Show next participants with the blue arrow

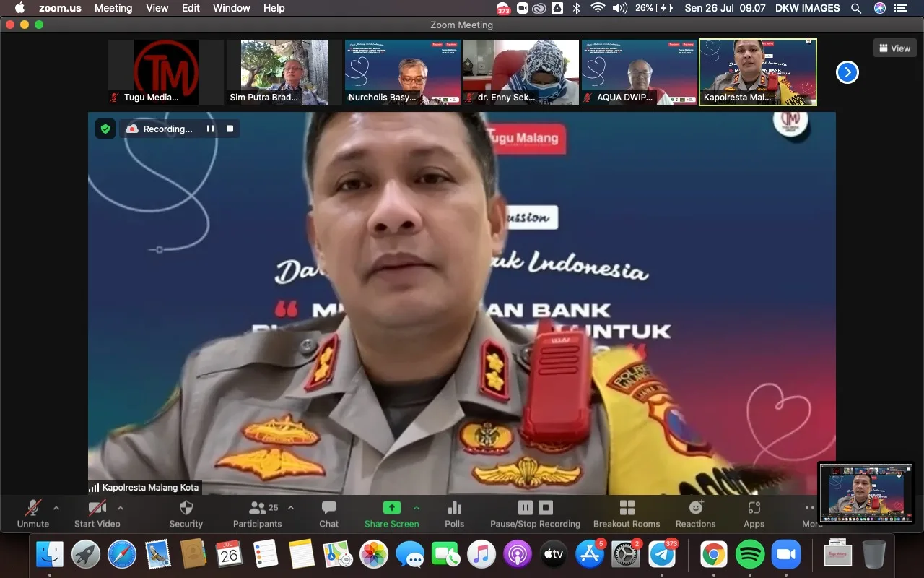tap(847, 72)
